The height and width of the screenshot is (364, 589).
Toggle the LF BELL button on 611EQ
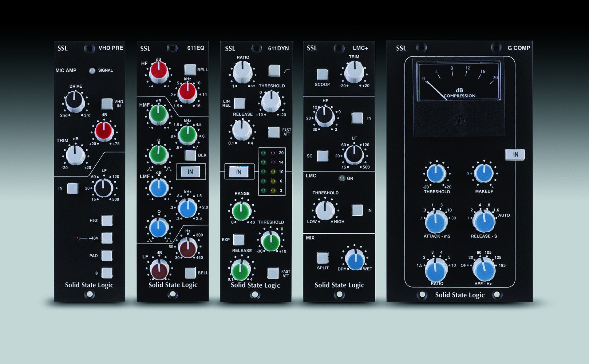190,273
